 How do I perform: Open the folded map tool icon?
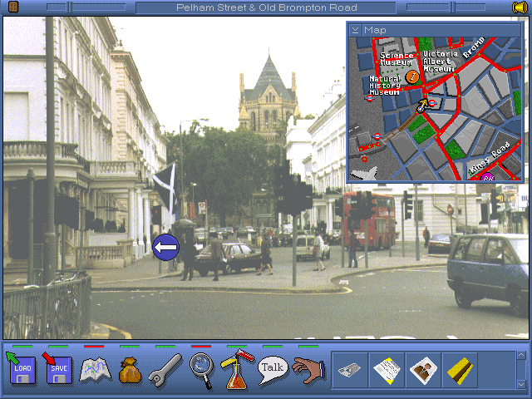pyautogui.click(x=95, y=369)
